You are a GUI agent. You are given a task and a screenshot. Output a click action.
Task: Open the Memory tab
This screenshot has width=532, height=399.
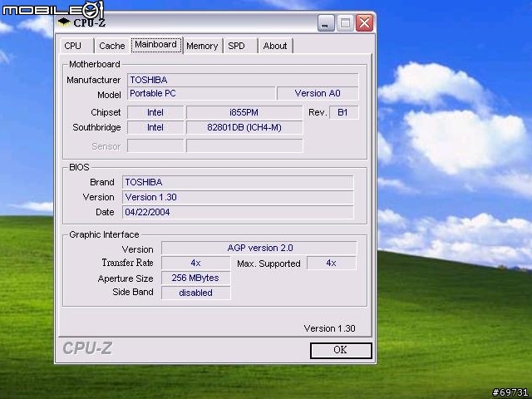point(203,46)
